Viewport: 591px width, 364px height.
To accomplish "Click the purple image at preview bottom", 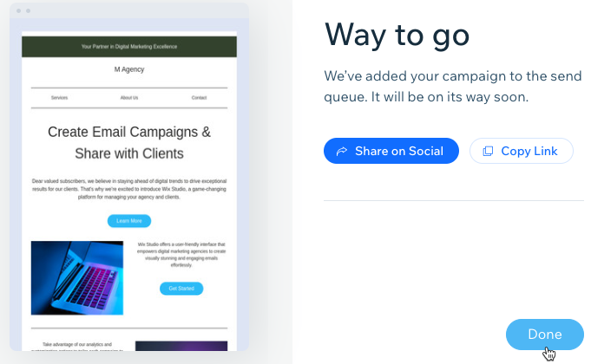I will pyautogui.click(x=181, y=346).
